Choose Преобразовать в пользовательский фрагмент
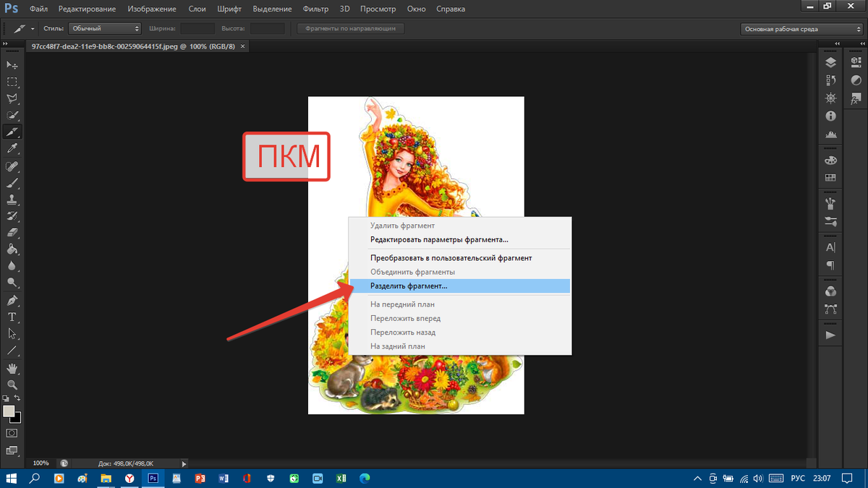This screenshot has height=488, width=868. [x=459, y=258]
